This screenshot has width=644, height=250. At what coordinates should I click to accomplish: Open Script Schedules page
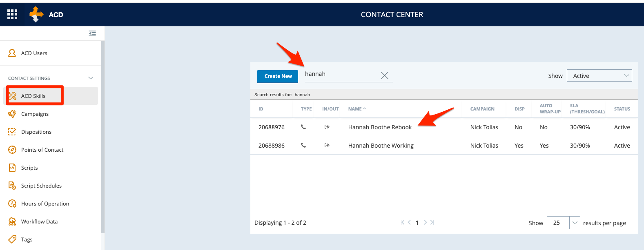pos(41,186)
